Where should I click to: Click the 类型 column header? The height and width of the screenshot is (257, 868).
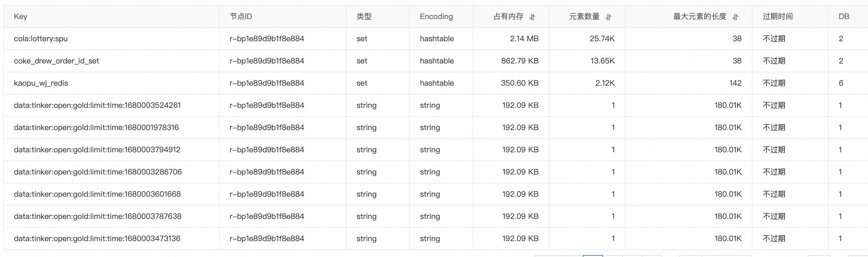click(x=364, y=16)
